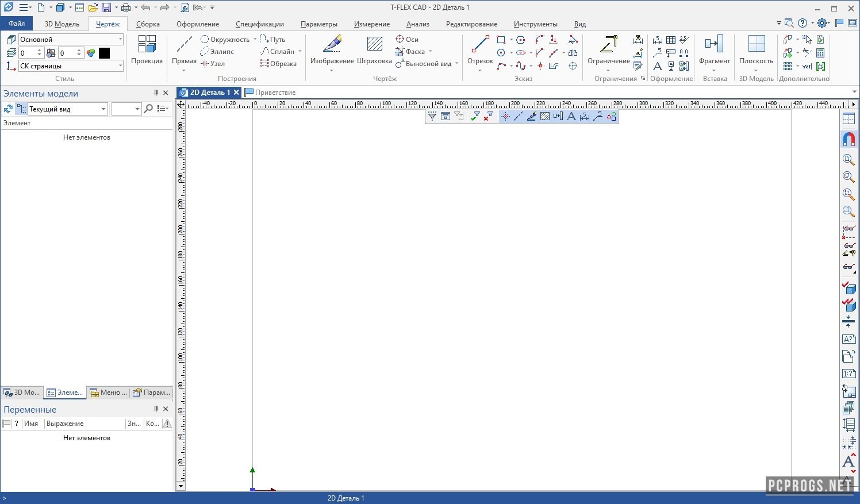Choose the Эллипс tool

coord(217,52)
